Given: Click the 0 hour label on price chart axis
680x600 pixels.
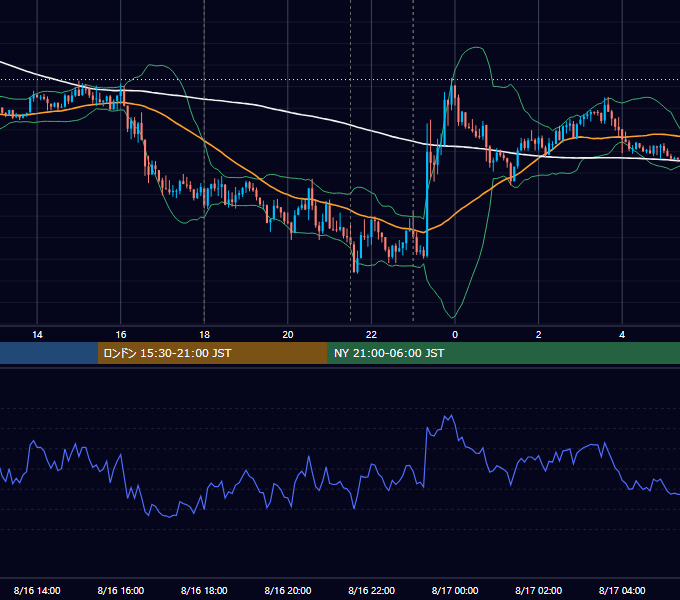Looking at the screenshot, I should pyautogui.click(x=455, y=335).
